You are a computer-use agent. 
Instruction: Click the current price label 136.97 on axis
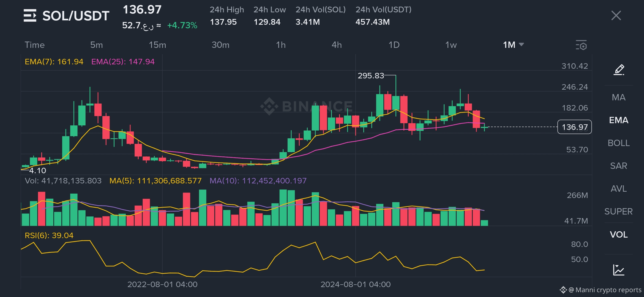click(x=574, y=127)
